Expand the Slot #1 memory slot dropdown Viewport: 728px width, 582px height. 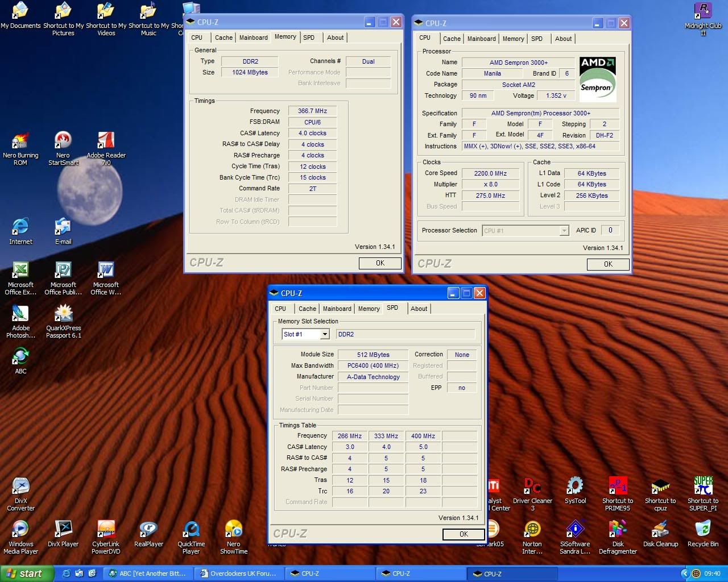325,334
